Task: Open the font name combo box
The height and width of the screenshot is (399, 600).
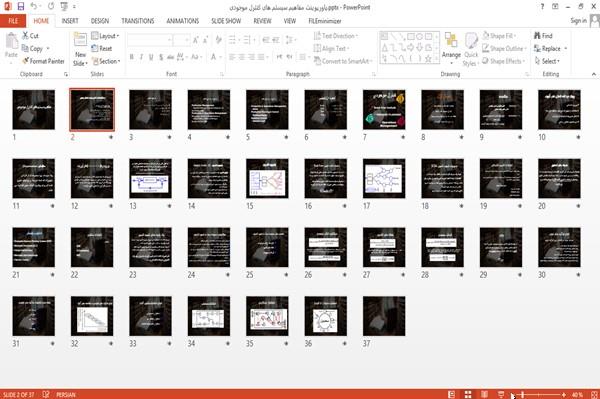Action: pyautogui.click(x=149, y=40)
